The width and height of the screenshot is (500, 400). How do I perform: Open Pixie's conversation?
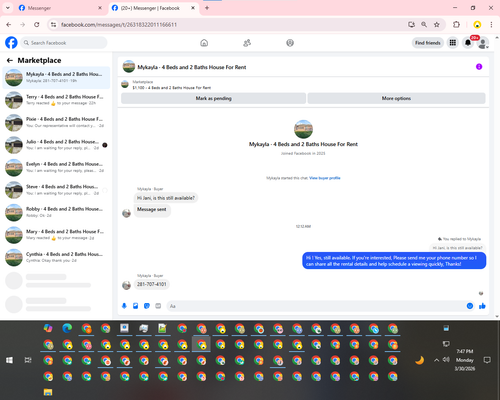pyautogui.click(x=56, y=122)
